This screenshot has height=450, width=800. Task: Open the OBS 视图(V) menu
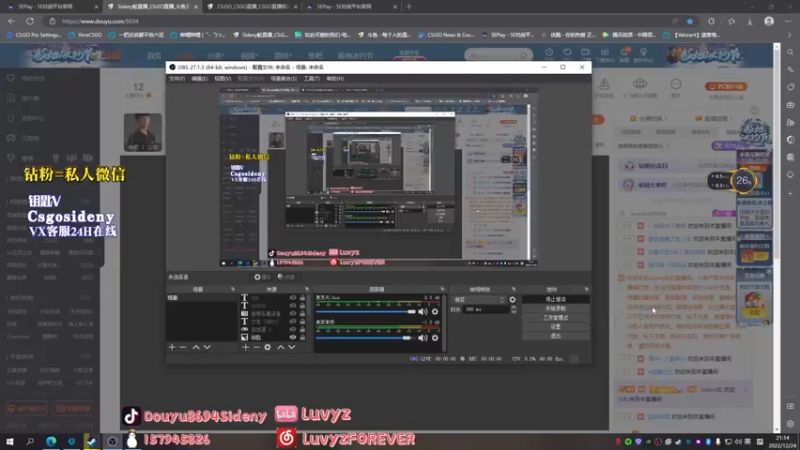[x=222, y=79]
